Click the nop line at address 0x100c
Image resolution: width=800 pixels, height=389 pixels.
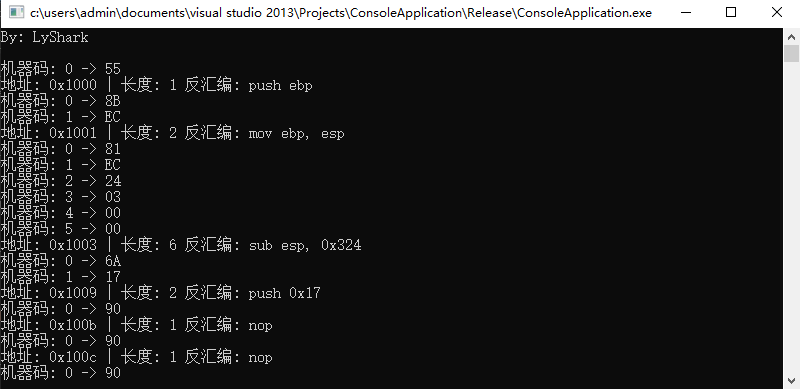(x=136, y=357)
